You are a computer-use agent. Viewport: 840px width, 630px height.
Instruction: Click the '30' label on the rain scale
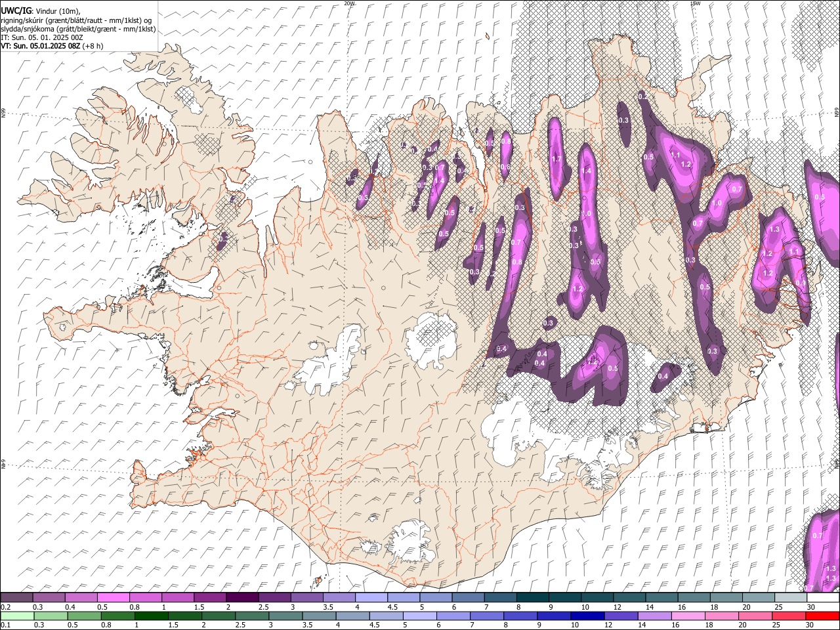[x=809, y=625]
